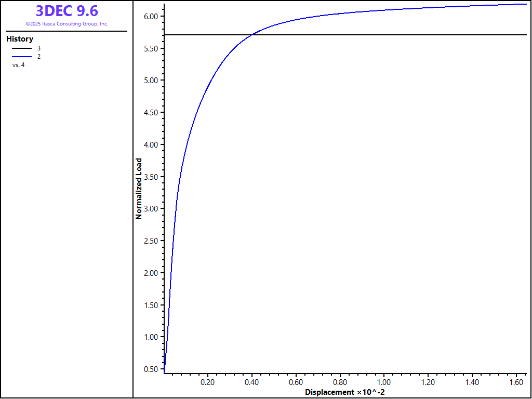This screenshot has height=399, width=532.
Task: Click the 0.80 tick label on the x-axis
Action: pos(340,382)
